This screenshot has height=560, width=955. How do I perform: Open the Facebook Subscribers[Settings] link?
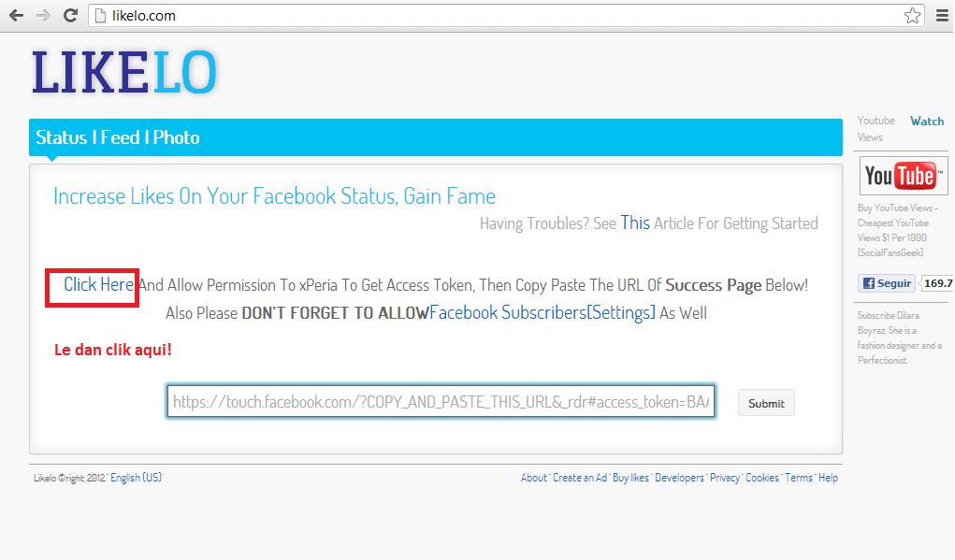point(543,313)
